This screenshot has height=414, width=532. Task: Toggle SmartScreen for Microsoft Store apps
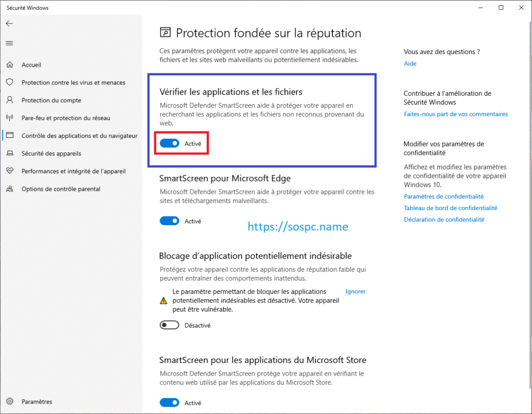(x=169, y=403)
